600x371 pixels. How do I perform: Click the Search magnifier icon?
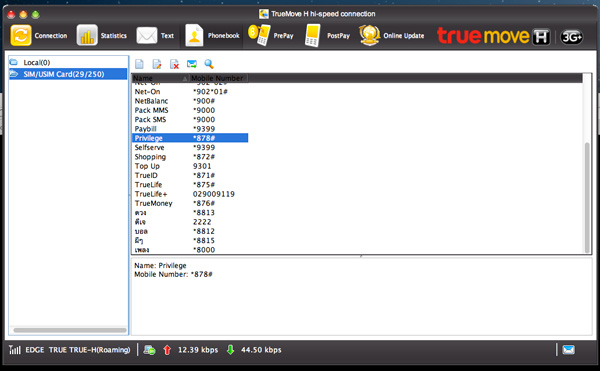coord(209,64)
